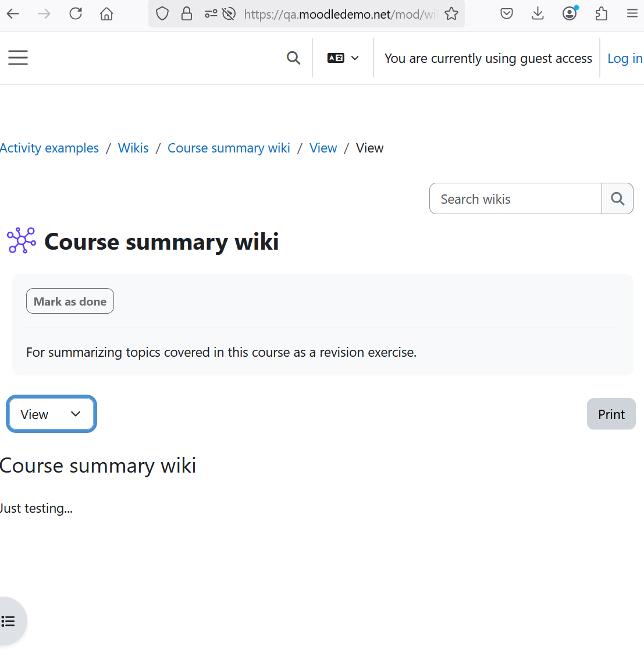Open the Wikis breadcrumb link
The height and width of the screenshot is (667, 644).
click(x=133, y=148)
